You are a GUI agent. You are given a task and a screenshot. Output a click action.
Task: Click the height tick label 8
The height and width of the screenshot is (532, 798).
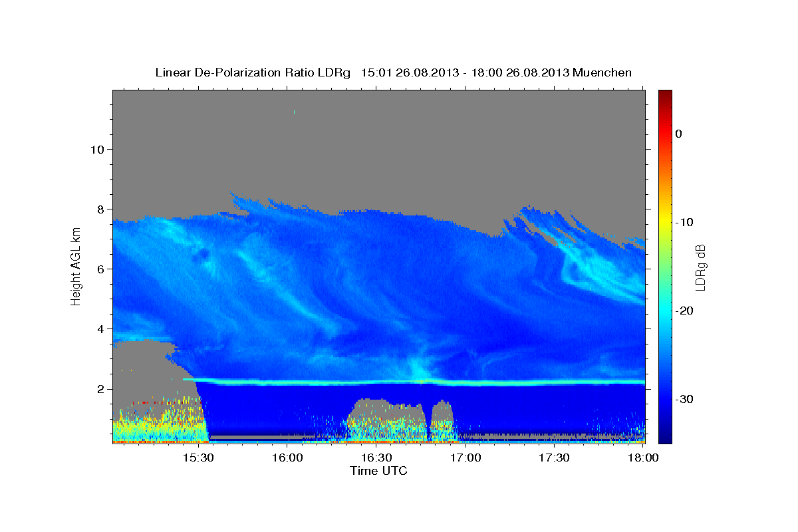pyautogui.click(x=99, y=209)
